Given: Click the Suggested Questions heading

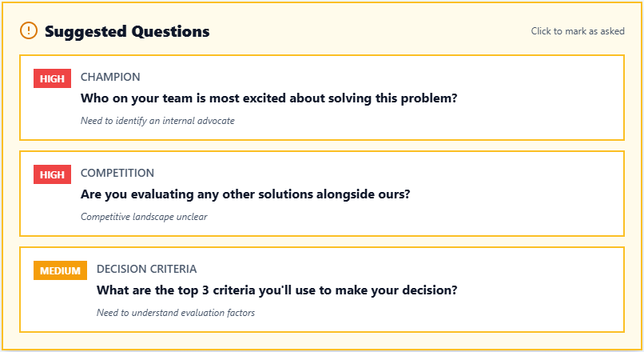Looking at the screenshot, I should (127, 31).
